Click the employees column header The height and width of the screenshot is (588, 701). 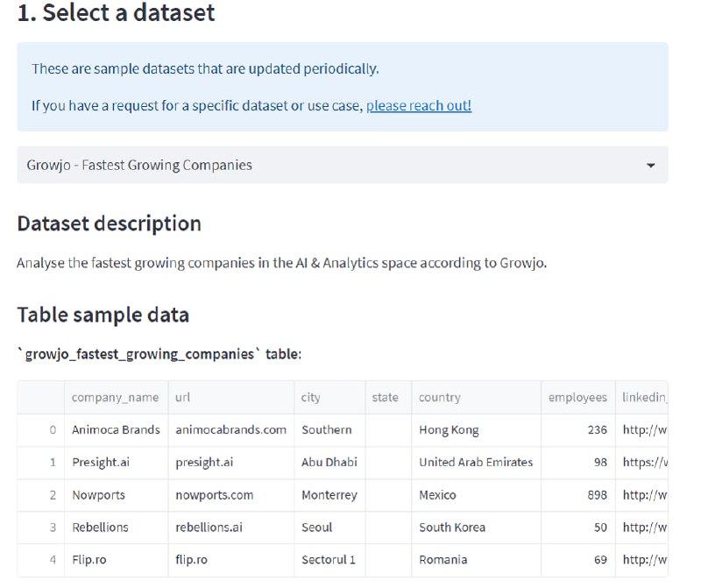click(578, 398)
